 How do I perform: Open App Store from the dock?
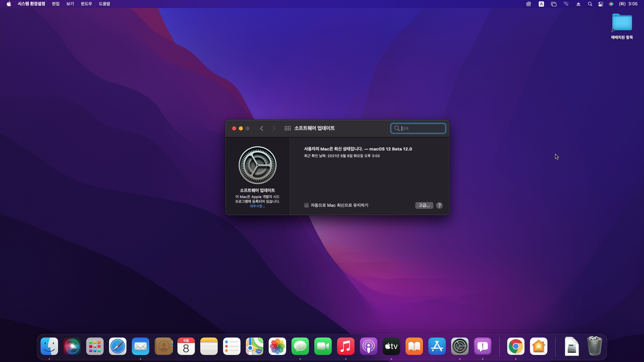point(437,346)
